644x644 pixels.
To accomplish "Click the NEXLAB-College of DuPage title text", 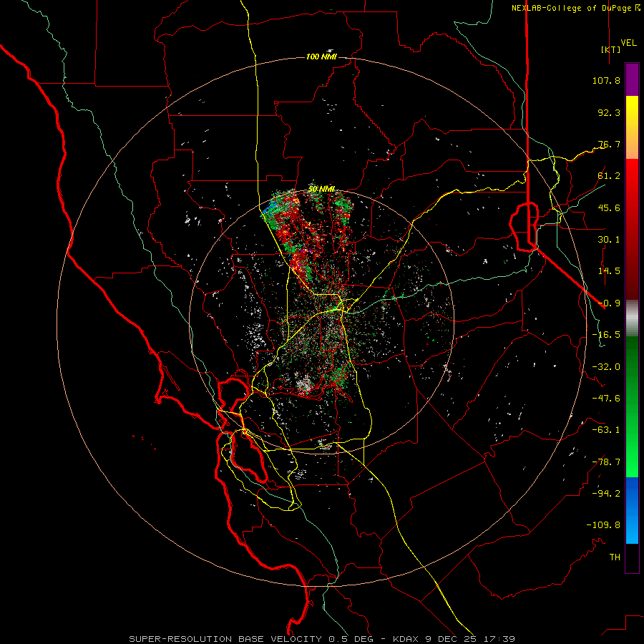I will click(571, 8).
